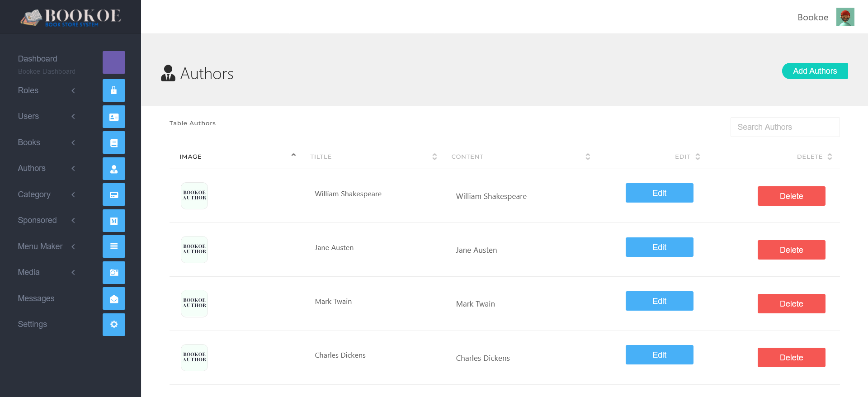Click the Search Authors input field
This screenshot has width=868, height=397.
[x=785, y=127]
